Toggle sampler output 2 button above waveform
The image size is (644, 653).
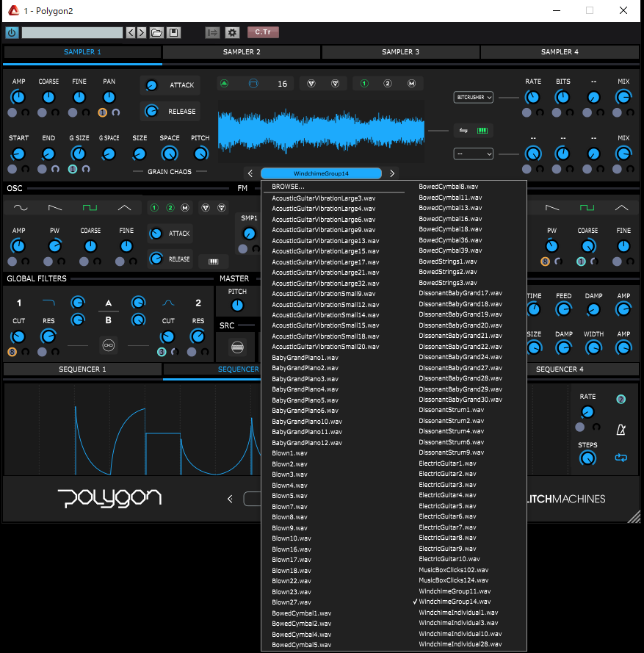click(388, 83)
